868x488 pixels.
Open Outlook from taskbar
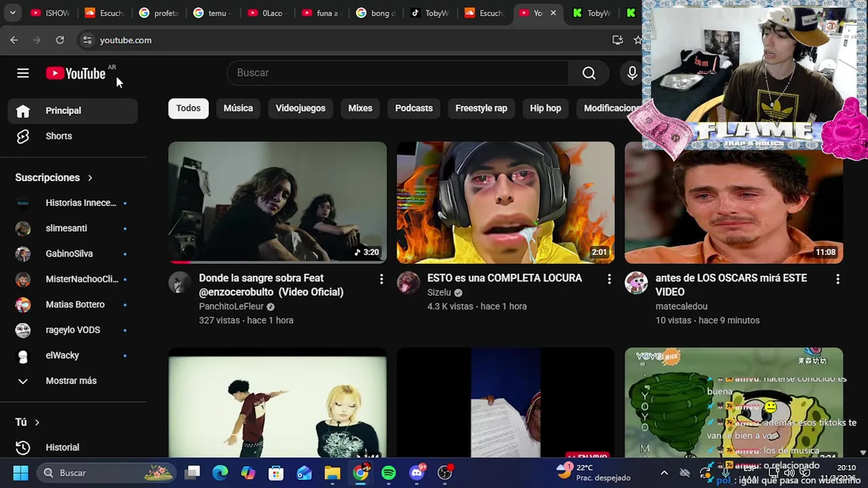[x=304, y=472]
